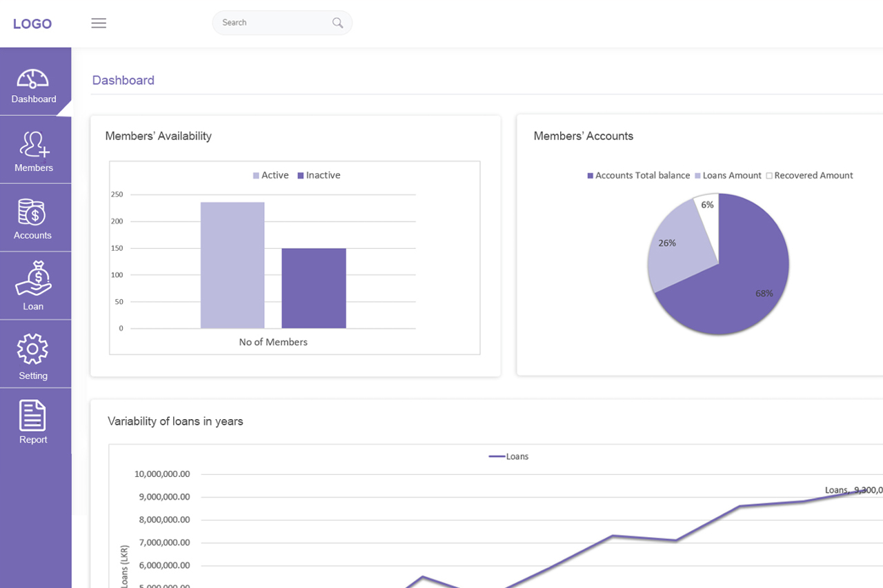Toggle the Accounts Total balance legend
Viewport: 883px width, 588px height.
click(638, 176)
